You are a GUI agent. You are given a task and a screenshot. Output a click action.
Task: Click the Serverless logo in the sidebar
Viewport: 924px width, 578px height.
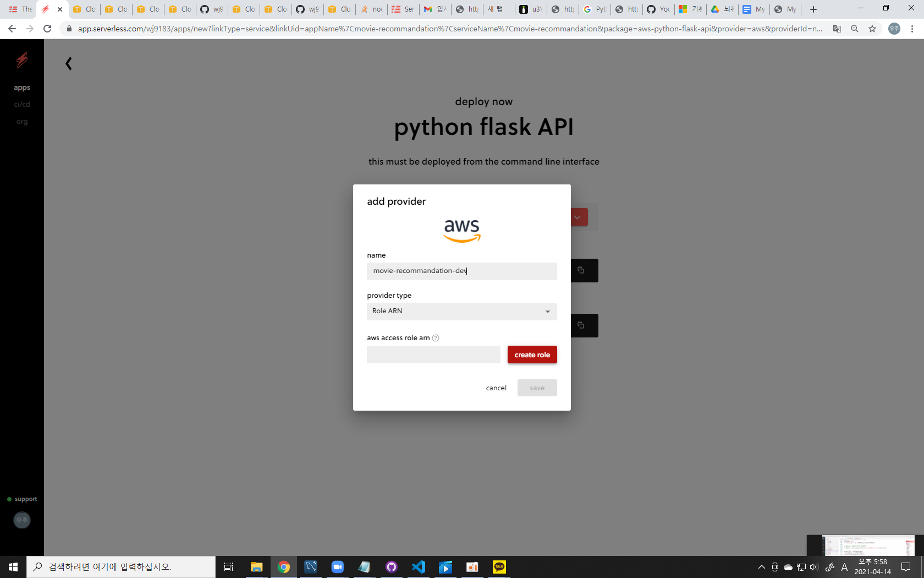click(x=22, y=59)
